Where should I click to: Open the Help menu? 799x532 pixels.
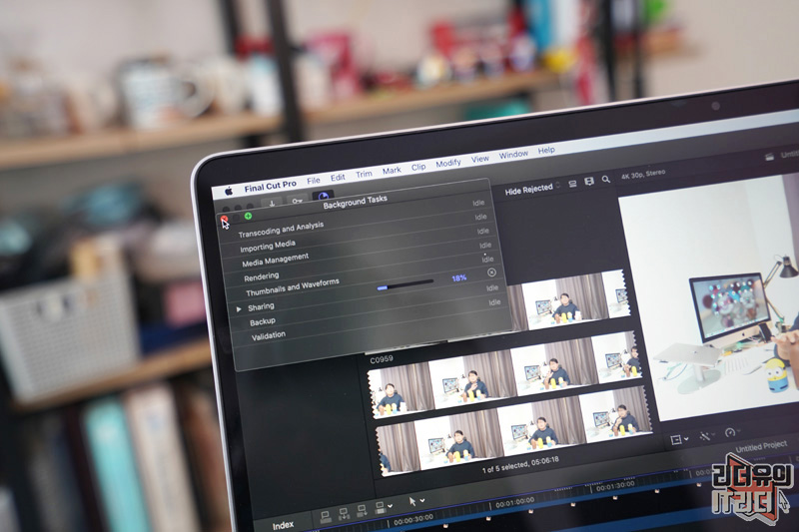(x=546, y=150)
